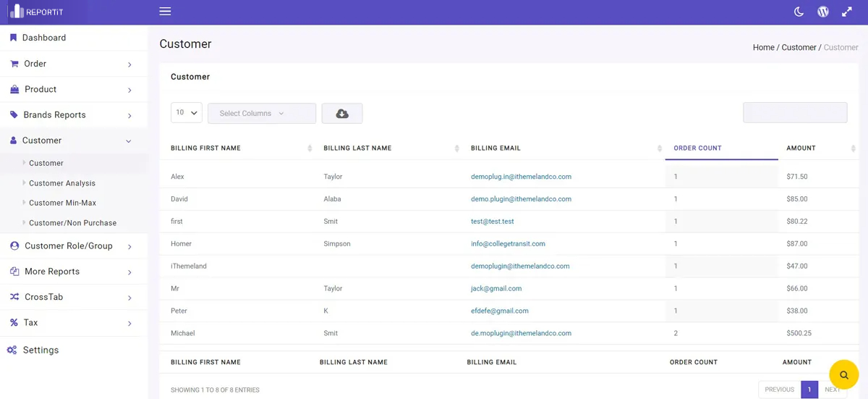Sort by Amount column arrows
This screenshot has width=868, height=399.
pos(854,148)
